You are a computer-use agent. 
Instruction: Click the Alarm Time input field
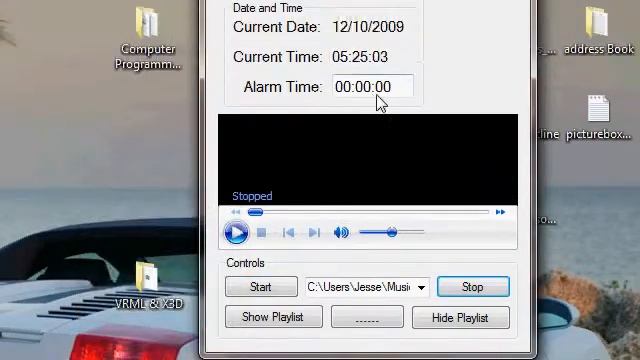point(373,86)
